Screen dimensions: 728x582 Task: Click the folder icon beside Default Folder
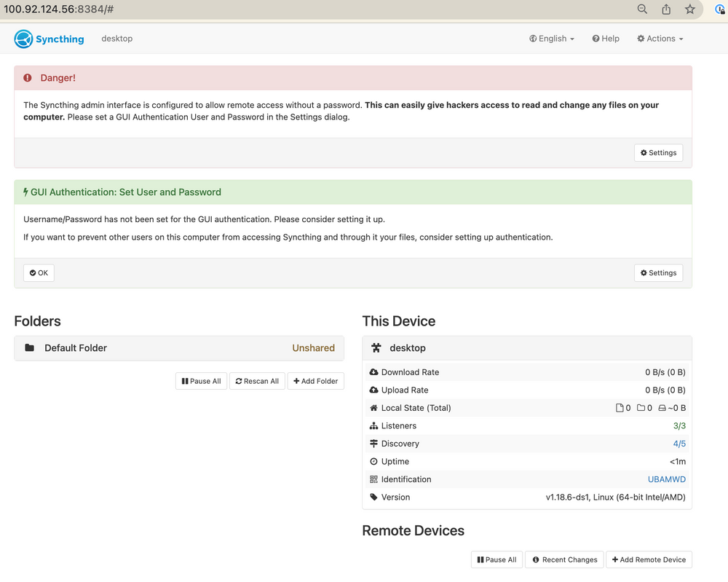click(x=28, y=347)
